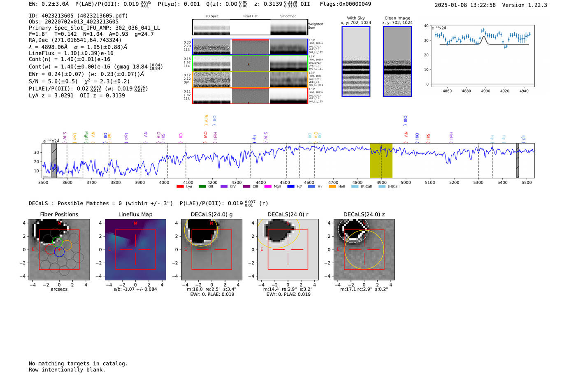576x392 pixels.
Task: Click the green fiber circle in Fiber Positions
Action: [x=57, y=242]
